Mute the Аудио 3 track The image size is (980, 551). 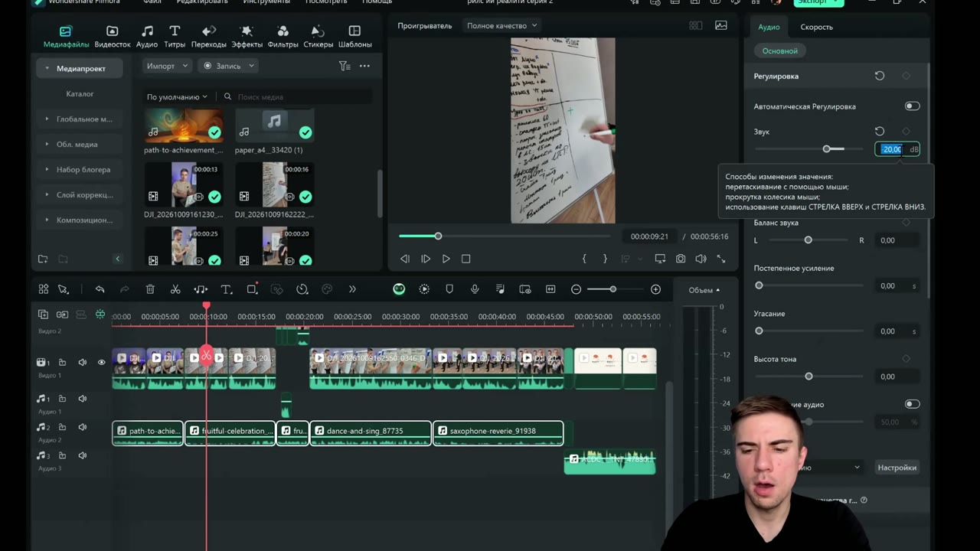click(x=82, y=455)
